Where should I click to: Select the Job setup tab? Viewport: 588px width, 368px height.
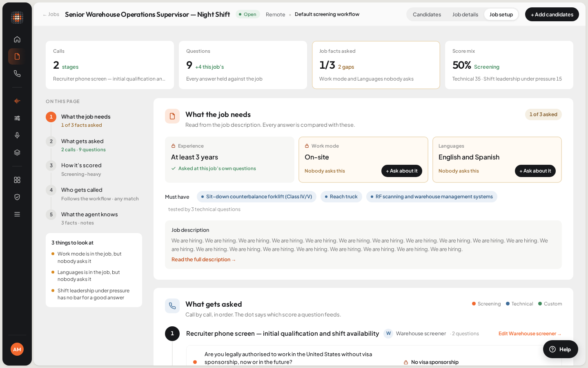[501, 14]
